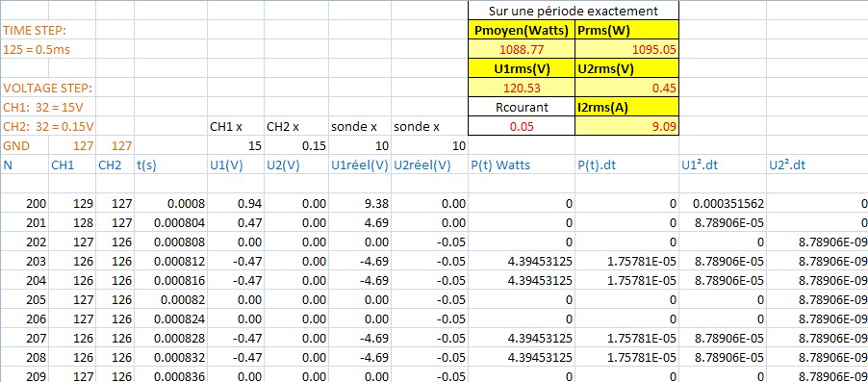Select the Pmoyen(Watts) header cell
Screen dimensions: 868x382
522,31
